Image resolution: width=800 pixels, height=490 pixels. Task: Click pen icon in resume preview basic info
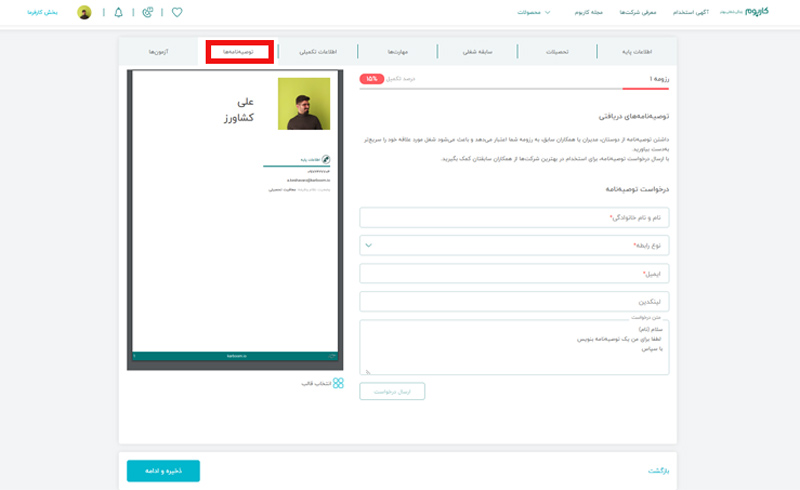point(326,159)
